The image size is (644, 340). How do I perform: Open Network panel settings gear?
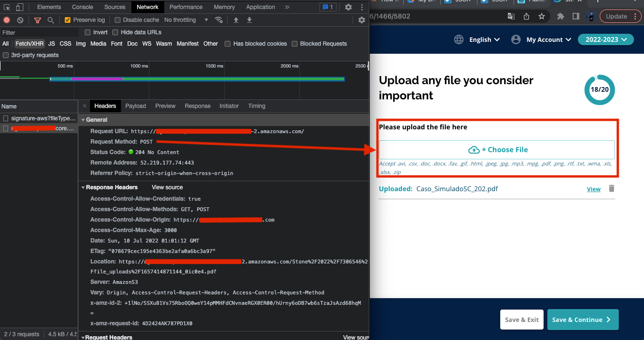coord(362,20)
